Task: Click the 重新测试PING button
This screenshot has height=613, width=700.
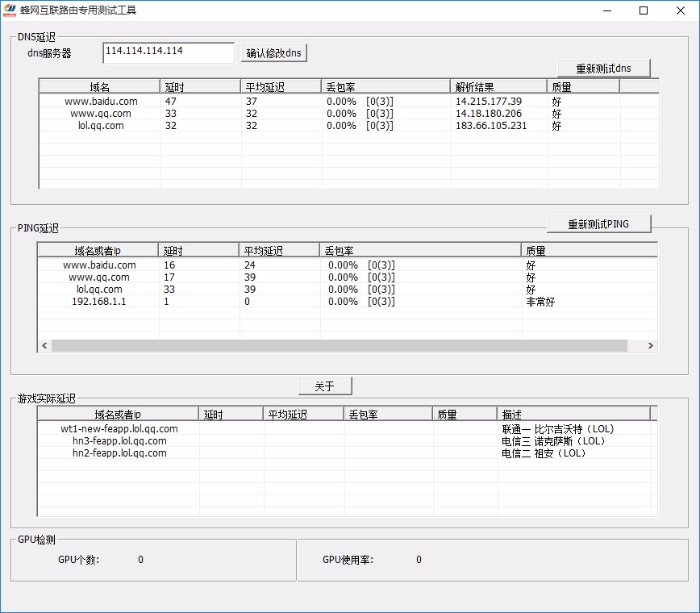Action: (598, 223)
